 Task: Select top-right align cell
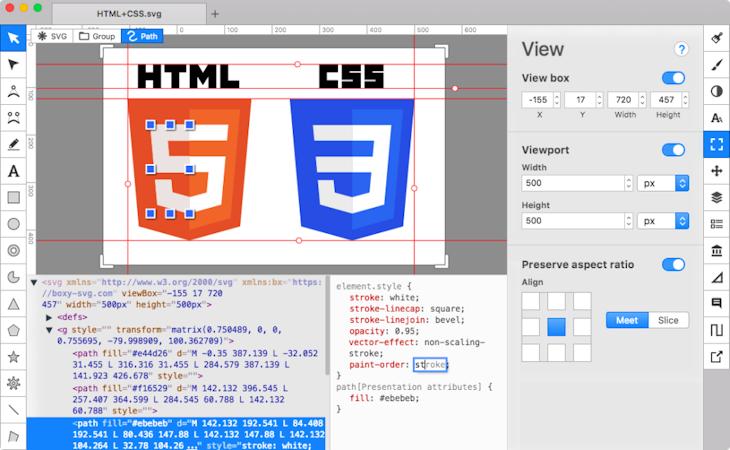582,301
